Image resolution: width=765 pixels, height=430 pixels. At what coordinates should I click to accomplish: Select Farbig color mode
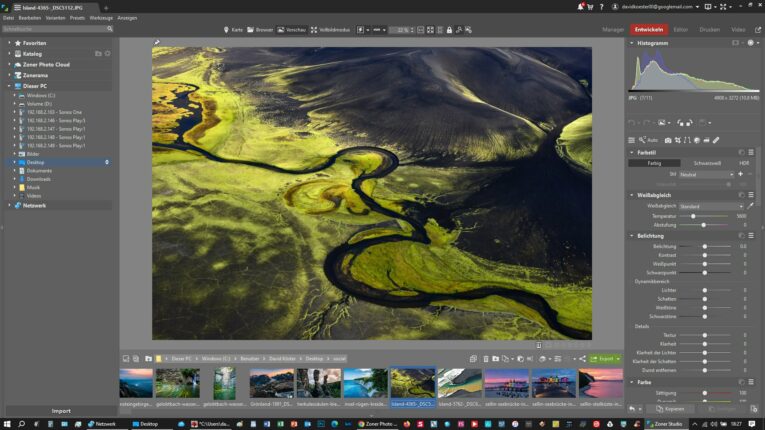tap(654, 163)
